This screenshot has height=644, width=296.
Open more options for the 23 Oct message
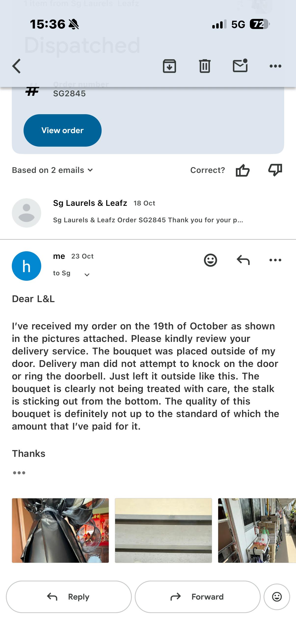[275, 260]
